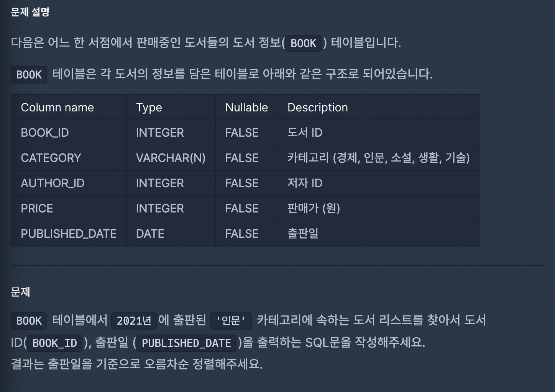Click the '인문' code tag
The image size is (555, 392).
point(231,321)
